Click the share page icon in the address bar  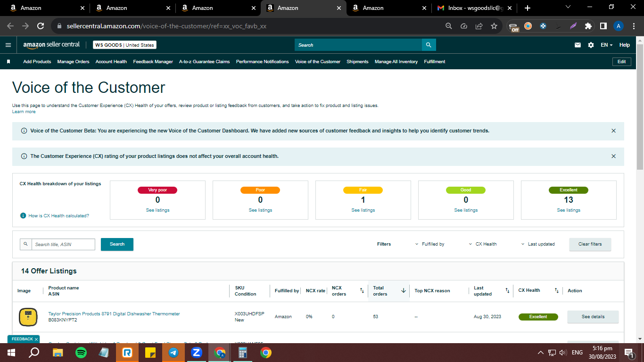479,26
